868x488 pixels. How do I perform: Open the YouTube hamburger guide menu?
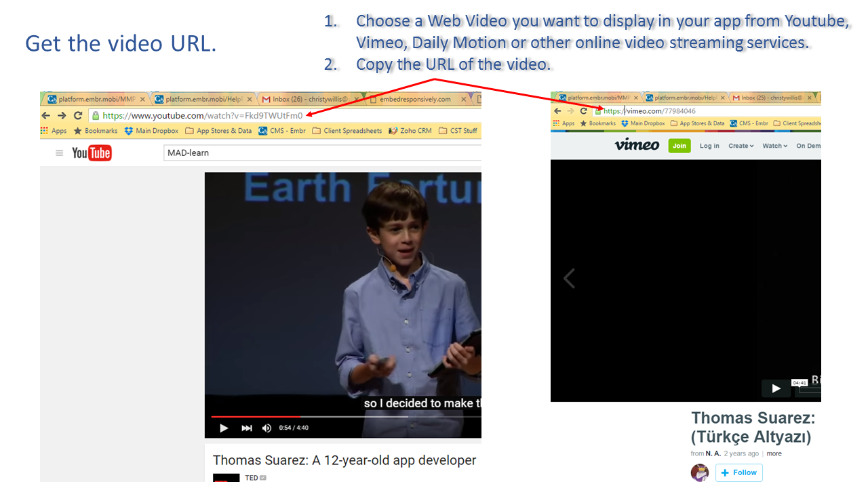60,153
